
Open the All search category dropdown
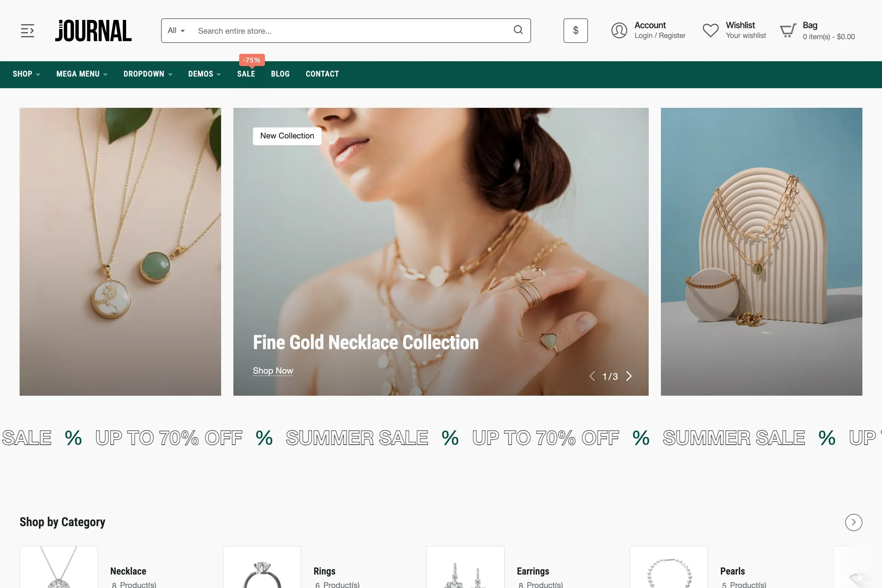coord(176,30)
